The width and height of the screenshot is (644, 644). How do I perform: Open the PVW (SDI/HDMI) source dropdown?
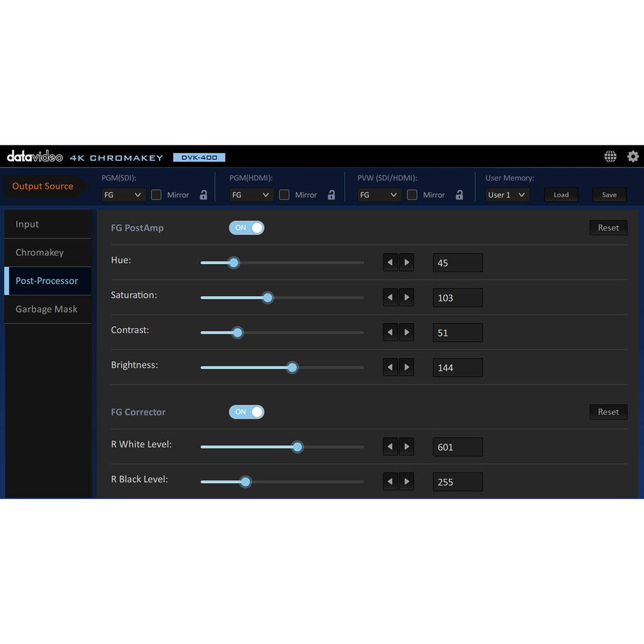click(379, 194)
